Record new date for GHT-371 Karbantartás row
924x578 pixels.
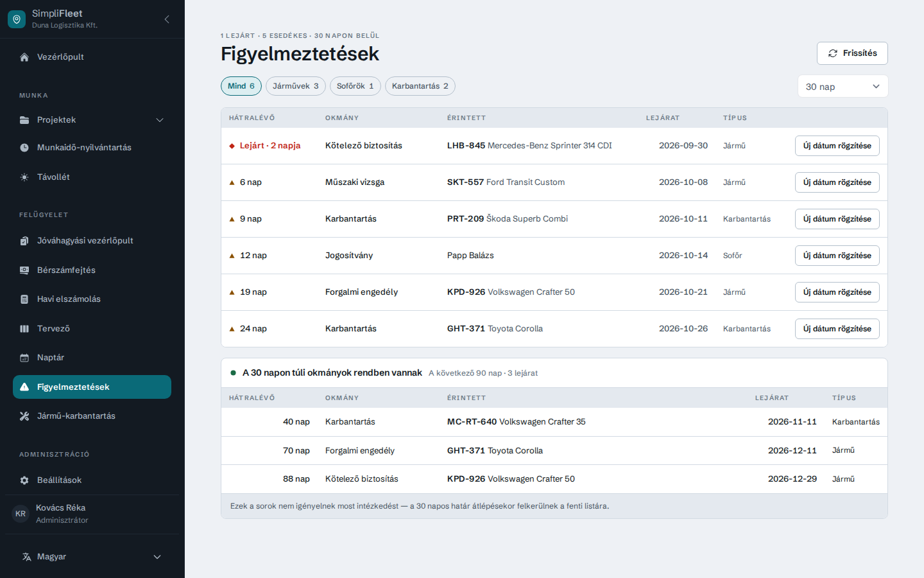(x=837, y=329)
